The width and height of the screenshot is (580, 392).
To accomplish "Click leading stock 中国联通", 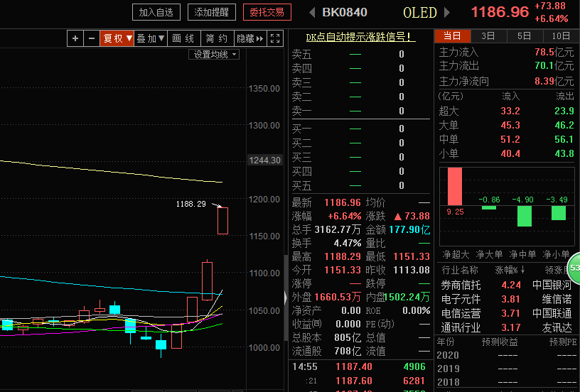I will tap(552, 313).
